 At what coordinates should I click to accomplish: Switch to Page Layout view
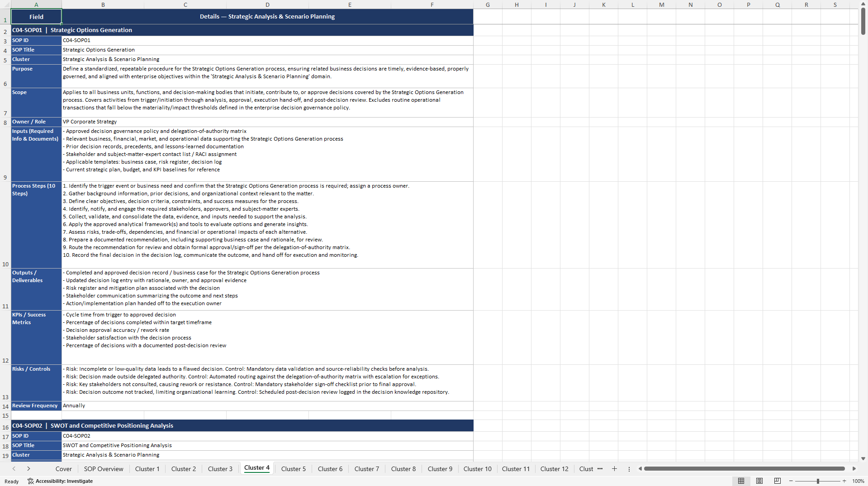coord(759,481)
